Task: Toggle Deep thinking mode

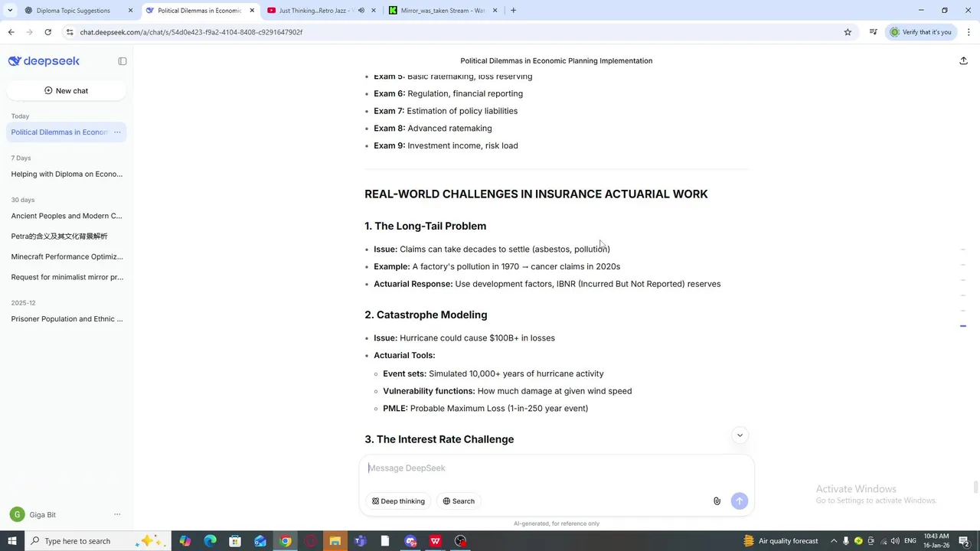Action: (x=398, y=501)
